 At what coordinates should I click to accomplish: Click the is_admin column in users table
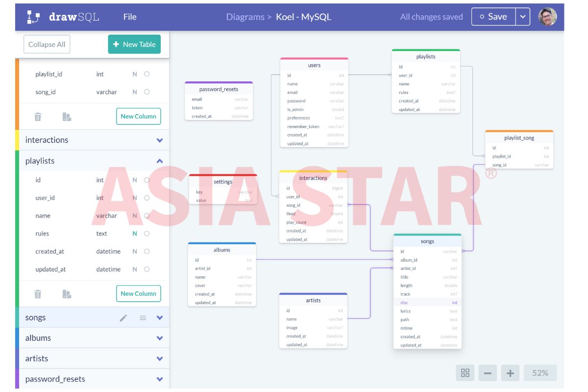click(x=314, y=110)
